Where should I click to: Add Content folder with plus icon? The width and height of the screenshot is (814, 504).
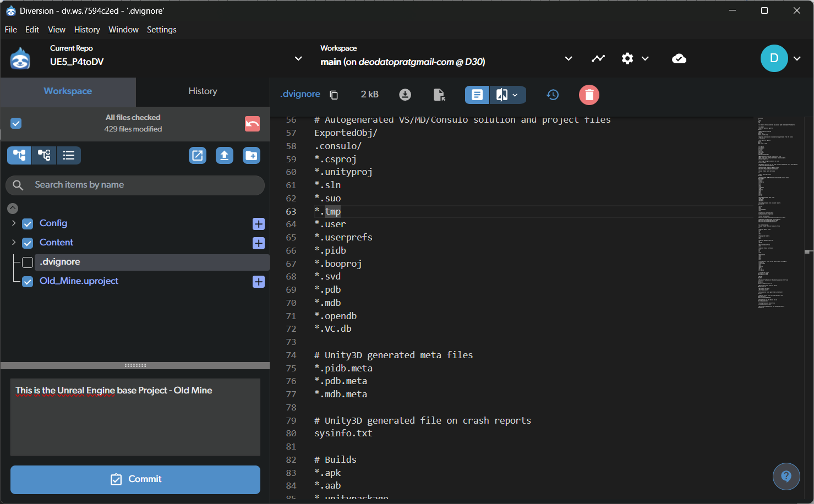click(x=259, y=243)
